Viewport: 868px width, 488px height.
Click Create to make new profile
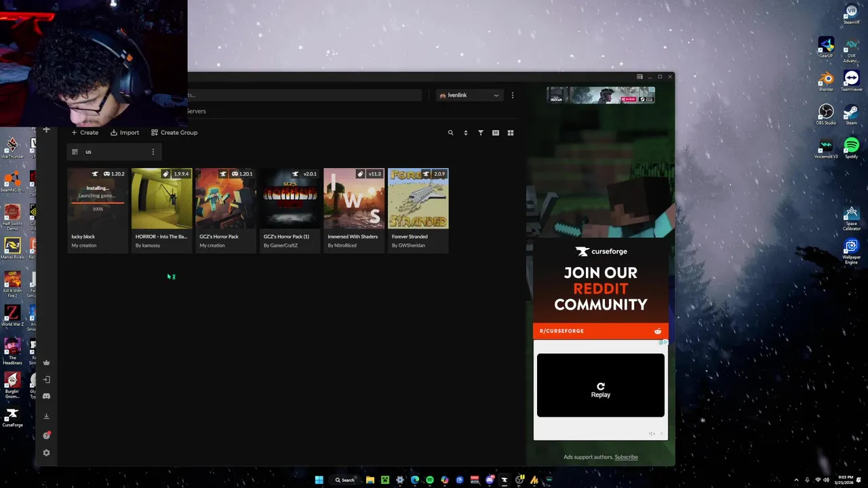[85, 133]
